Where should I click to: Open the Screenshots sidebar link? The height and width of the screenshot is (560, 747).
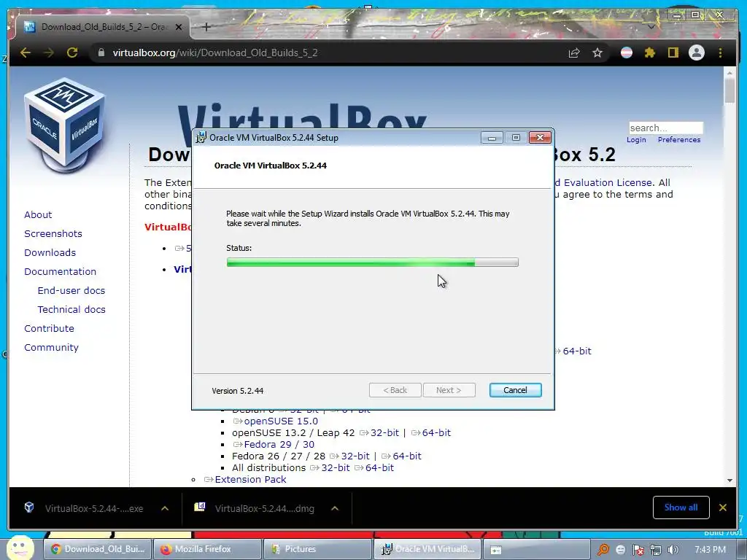tap(53, 234)
